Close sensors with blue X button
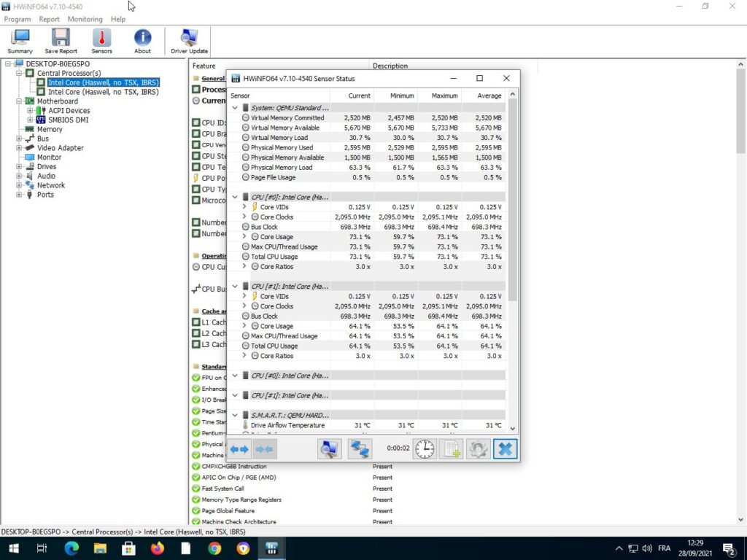747x560 pixels. click(505, 449)
